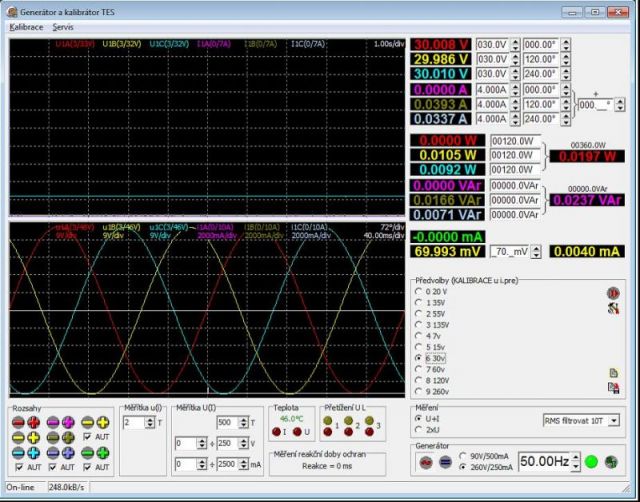Click the 248.0kB/s status bar entry
640x502 pixels.
(66, 487)
